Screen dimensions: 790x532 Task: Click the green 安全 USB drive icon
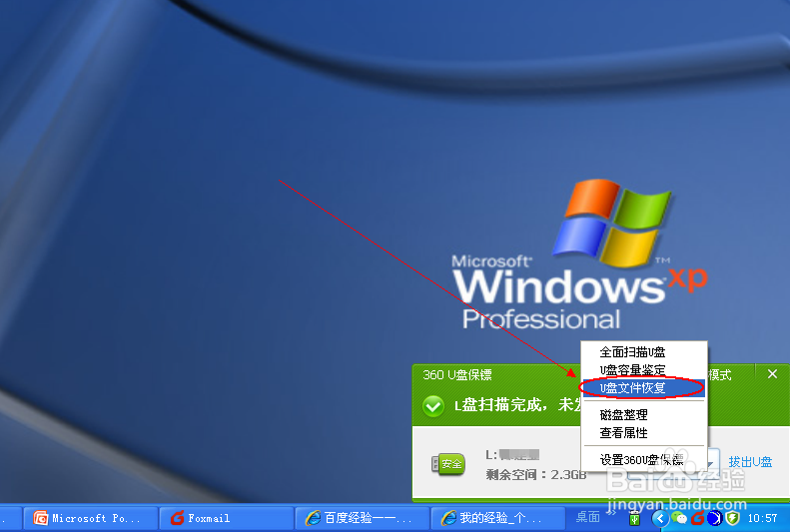[447, 463]
